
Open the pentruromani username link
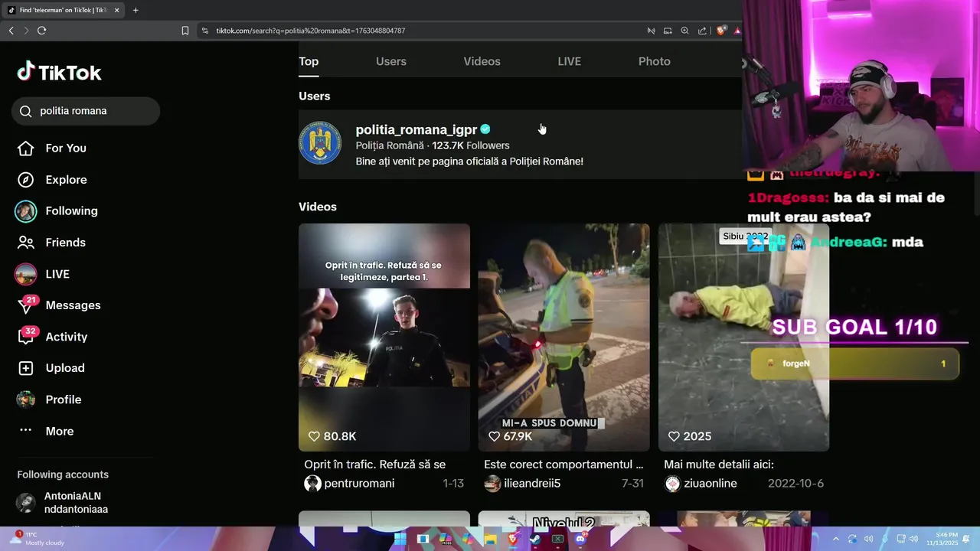359,483
